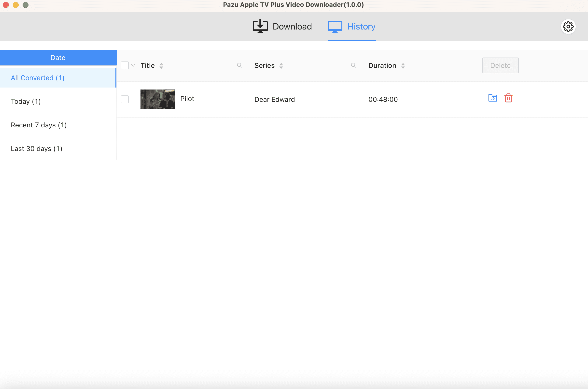
Task: Expand the selection dropdown chevron beside header checkbox
Action: [x=133, y=65]
